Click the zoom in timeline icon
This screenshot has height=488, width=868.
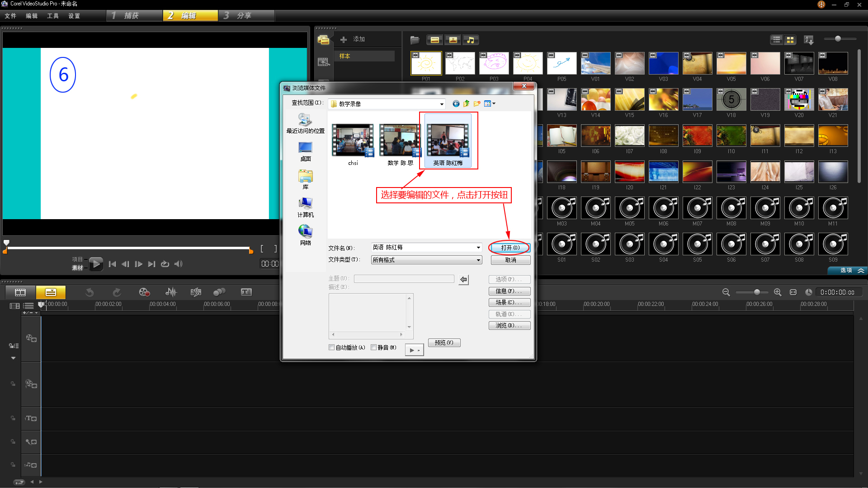[778, 292]
